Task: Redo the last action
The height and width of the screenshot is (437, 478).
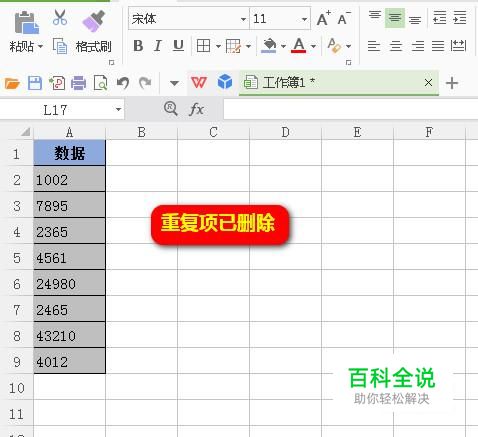Action: tap(145, 83)
